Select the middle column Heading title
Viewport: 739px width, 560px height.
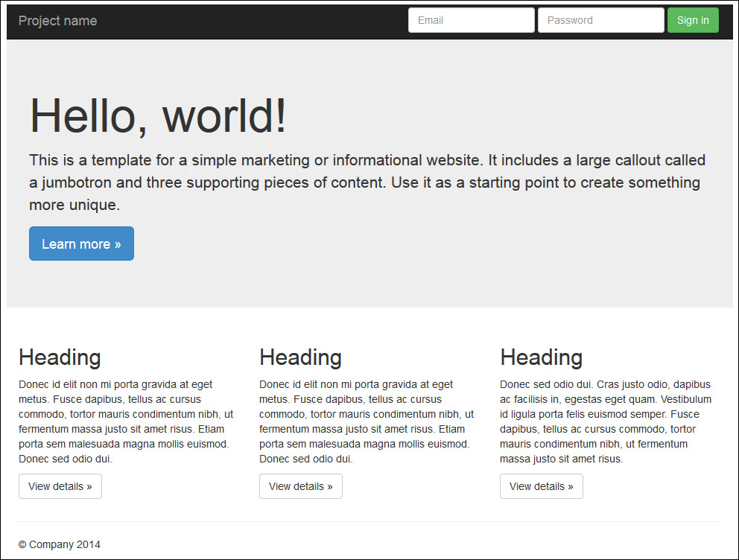click(300, 357)
